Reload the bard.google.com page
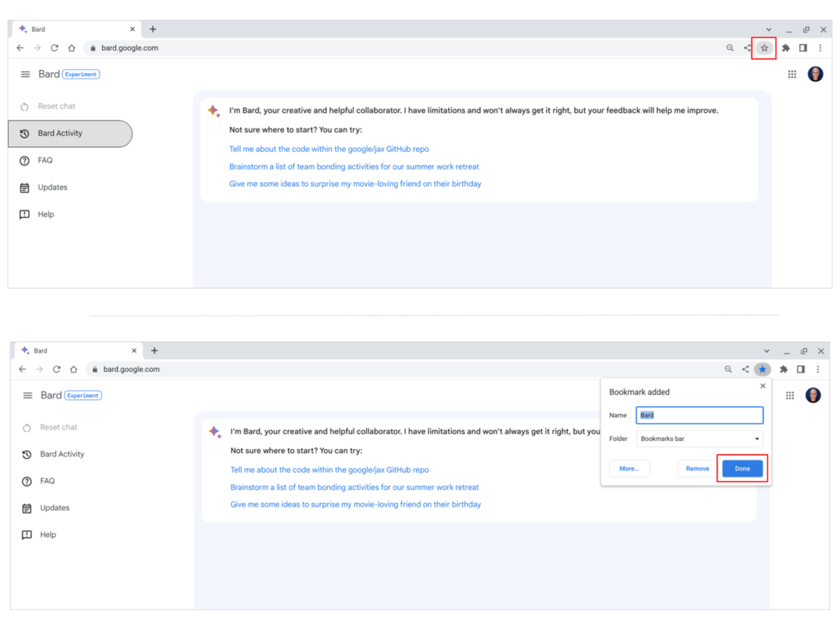This screenshot has width=840, height=630. tap(54, 47)
